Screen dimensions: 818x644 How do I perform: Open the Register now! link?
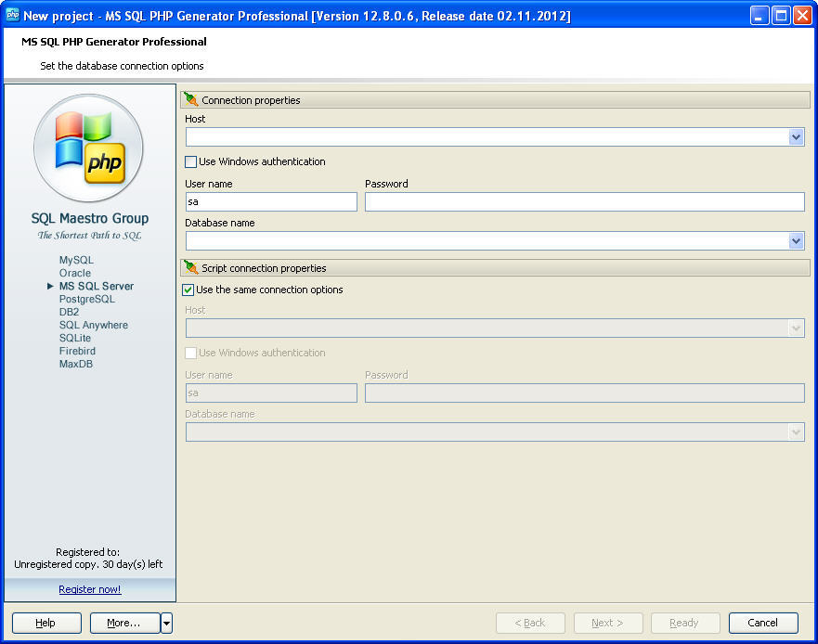90,589
